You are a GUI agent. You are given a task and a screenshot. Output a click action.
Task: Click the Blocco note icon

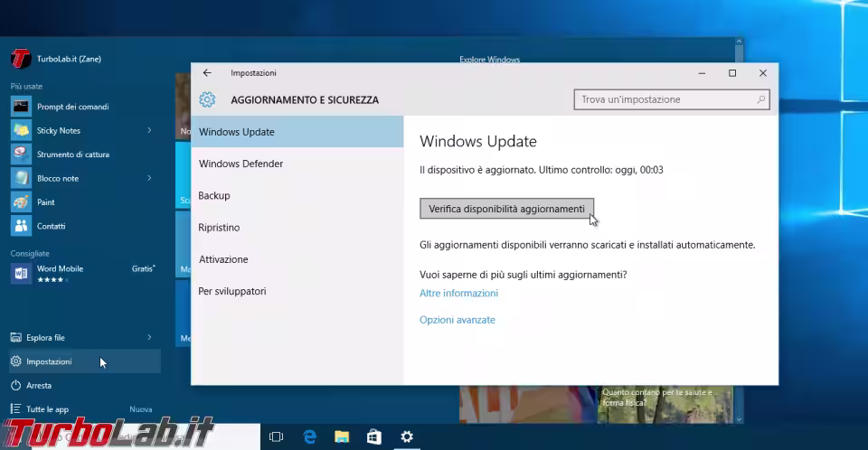pos(21,178)
